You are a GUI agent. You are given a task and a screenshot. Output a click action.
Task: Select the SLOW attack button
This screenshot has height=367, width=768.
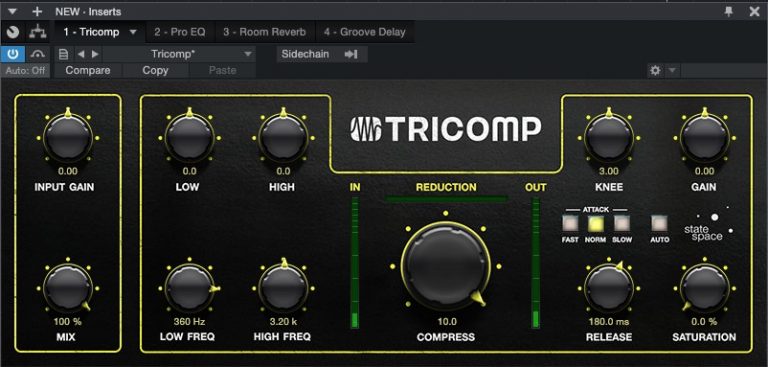622,223
